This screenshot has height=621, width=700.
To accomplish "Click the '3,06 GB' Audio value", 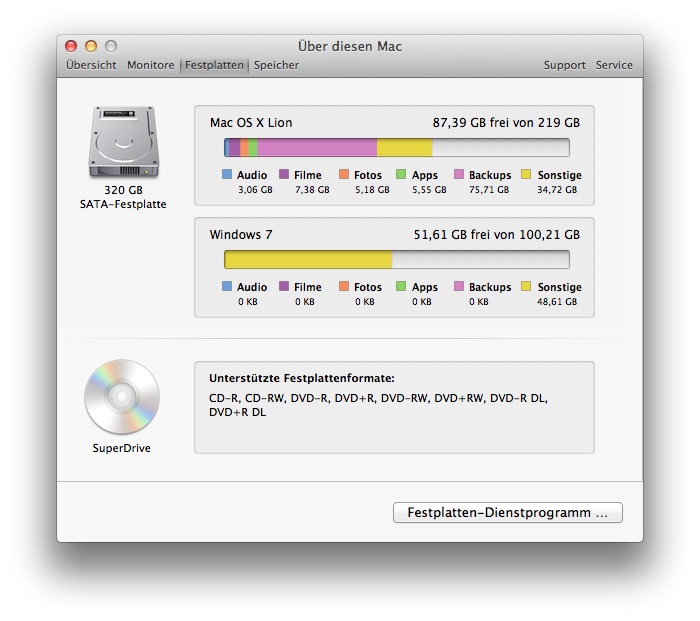I will coord(255,190).
